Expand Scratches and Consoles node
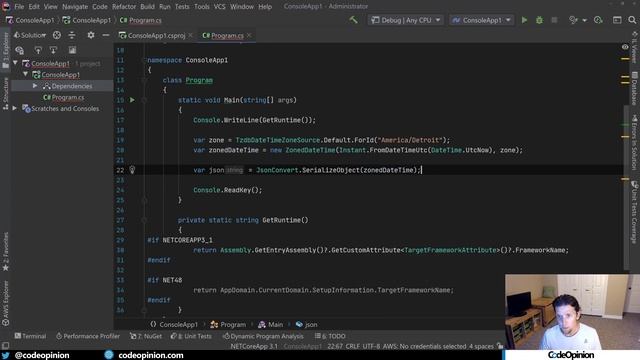 pos(15,109)
